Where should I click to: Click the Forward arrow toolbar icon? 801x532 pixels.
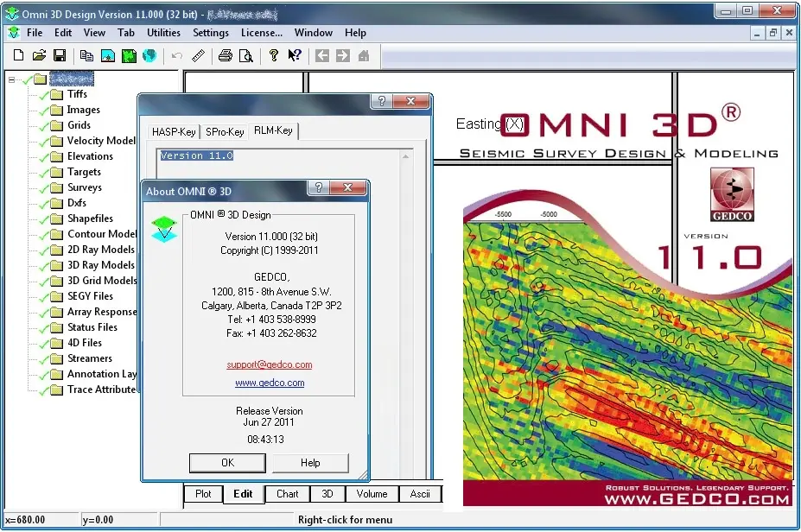(343, 55)
